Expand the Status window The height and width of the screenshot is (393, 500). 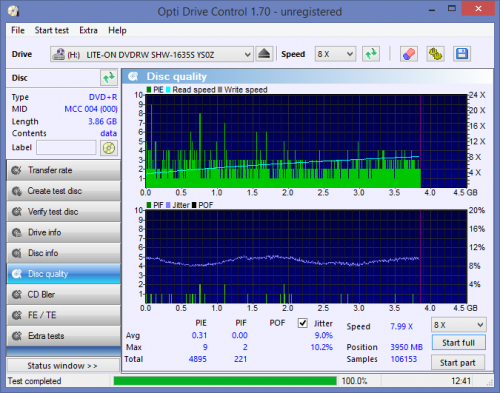63,366
